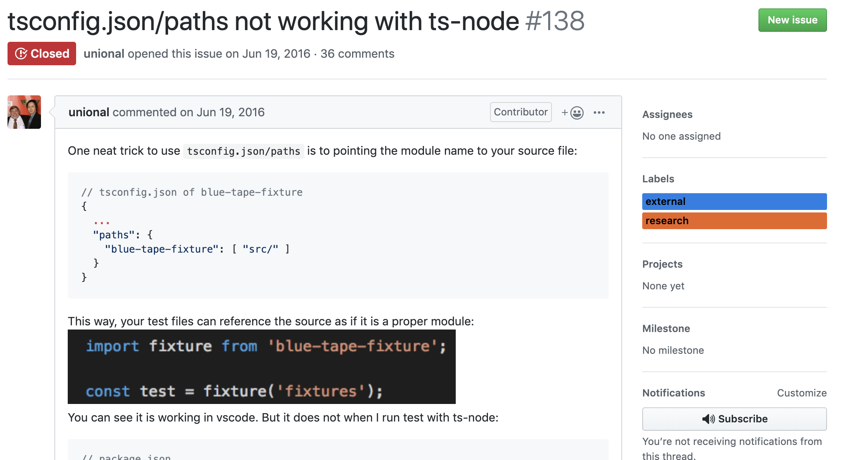Select the blue external label
868x460 pixels.
click(x=734, y=202)
